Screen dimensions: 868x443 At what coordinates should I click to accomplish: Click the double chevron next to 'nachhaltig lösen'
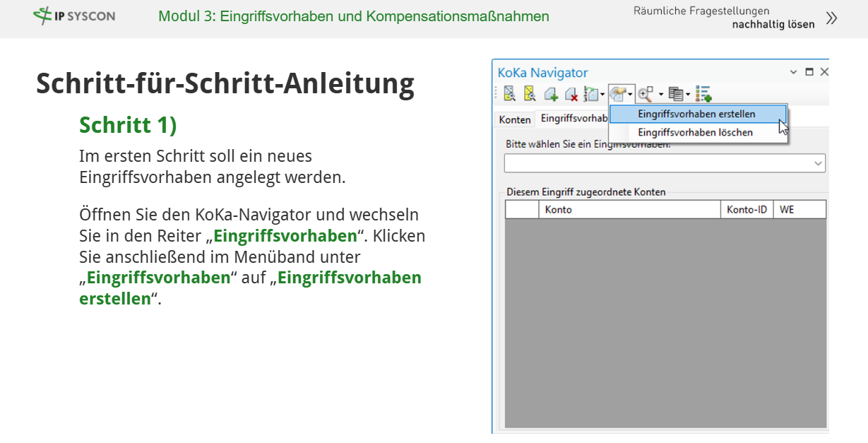tap(832, 18)
